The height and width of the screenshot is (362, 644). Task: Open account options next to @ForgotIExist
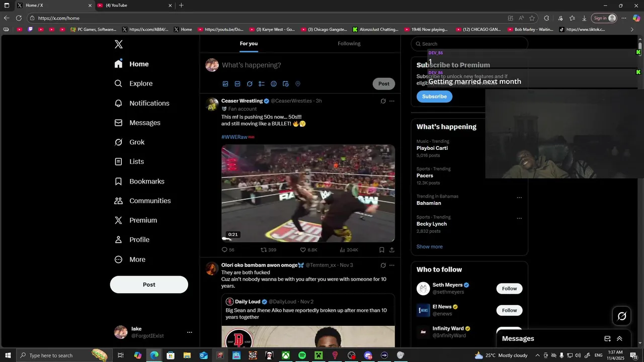click(190, 332)
